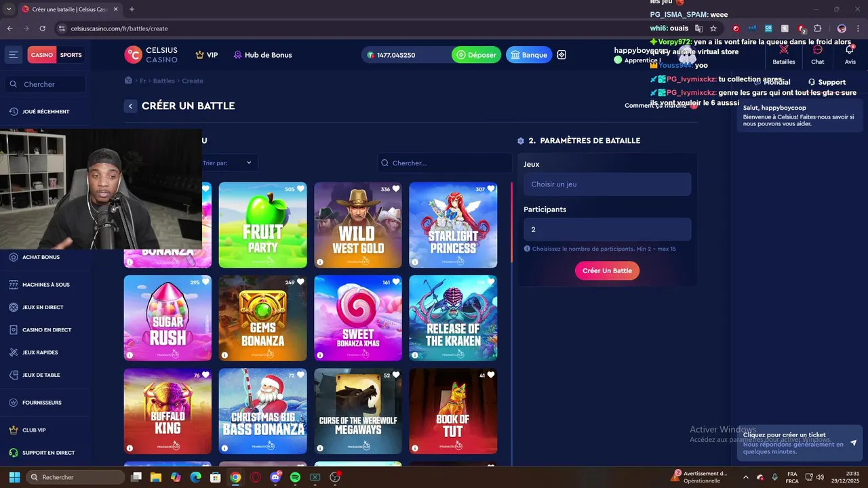
Task: Show hidden system tray icons
Action: point(746,477)
